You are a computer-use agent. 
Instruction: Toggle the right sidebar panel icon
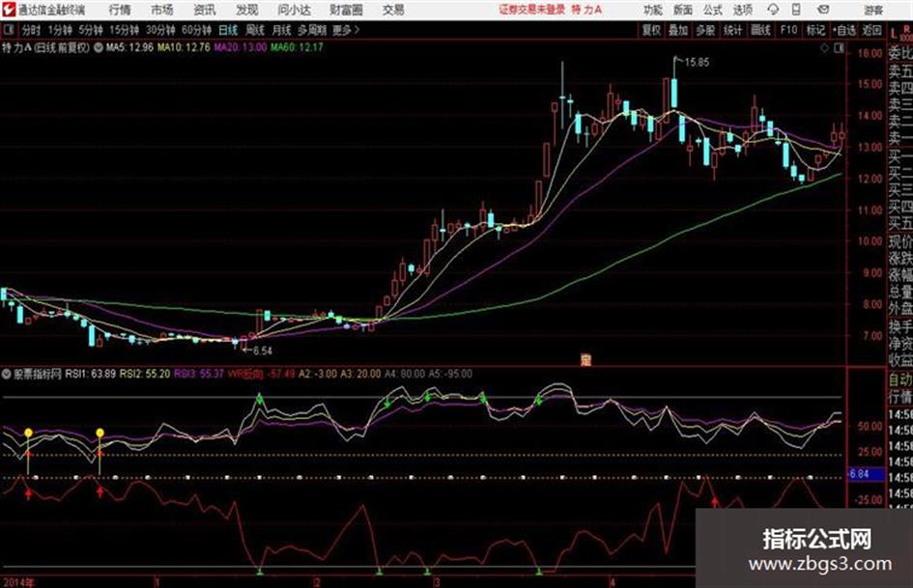(x=839, y=48)
